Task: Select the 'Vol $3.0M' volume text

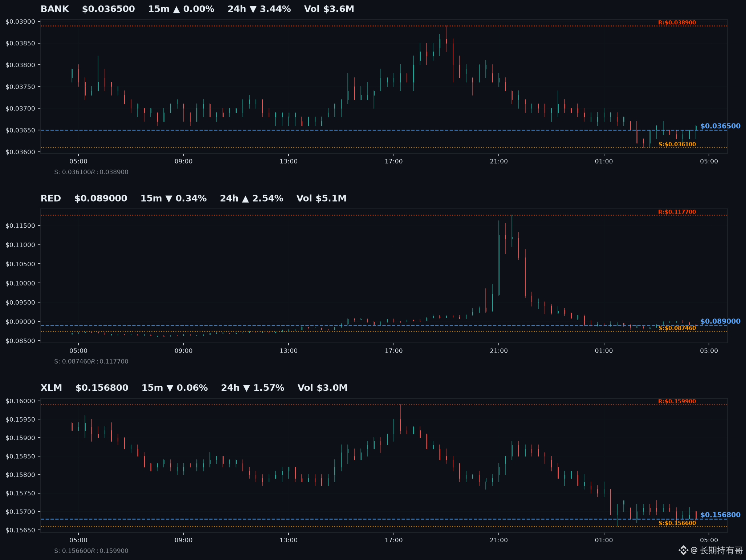Action: pos(322,388)
